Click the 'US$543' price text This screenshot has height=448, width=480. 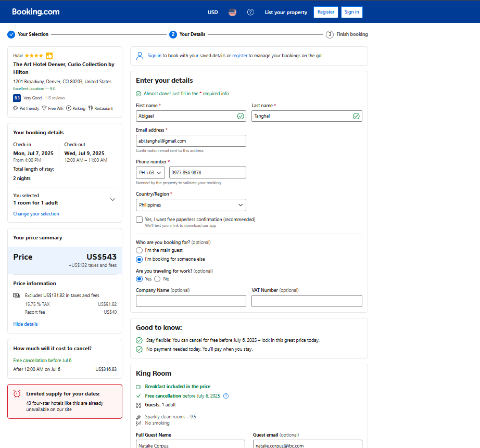pyautogui.click(x=102, y=257)
